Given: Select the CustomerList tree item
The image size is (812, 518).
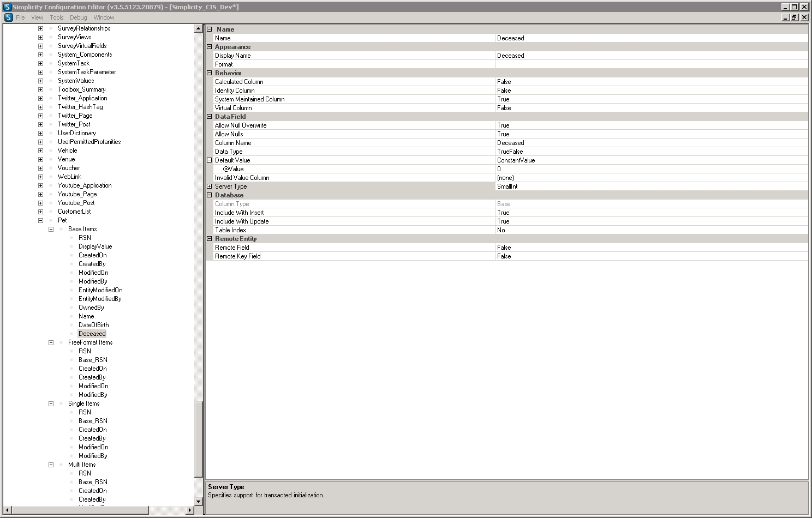Looking at the screenshot, I should [x=74, y=212].
